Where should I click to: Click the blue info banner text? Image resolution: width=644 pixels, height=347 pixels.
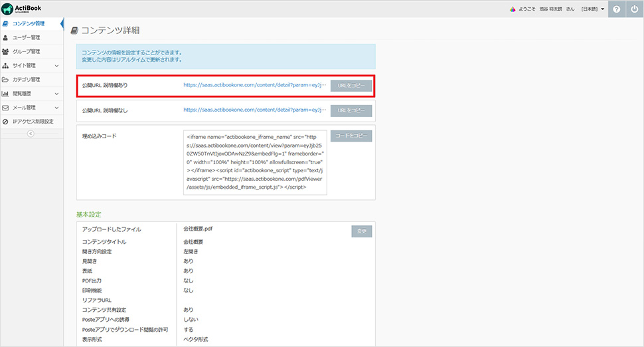pyautogui.click(x=132, y=57)
